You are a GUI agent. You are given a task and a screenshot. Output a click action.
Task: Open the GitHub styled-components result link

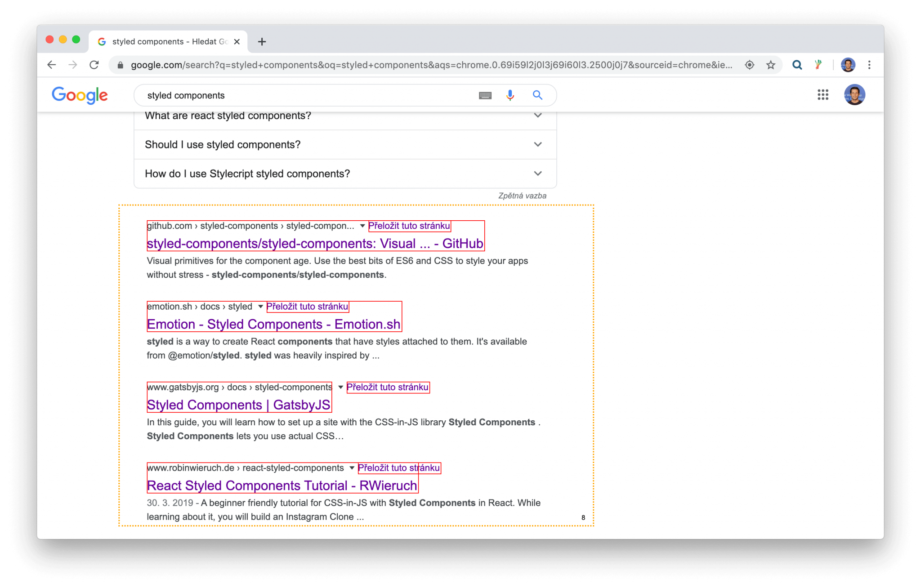click(315, 243)
